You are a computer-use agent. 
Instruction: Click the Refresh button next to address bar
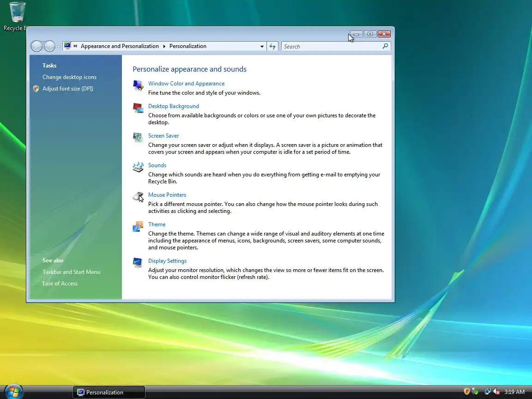coord(272,46)
